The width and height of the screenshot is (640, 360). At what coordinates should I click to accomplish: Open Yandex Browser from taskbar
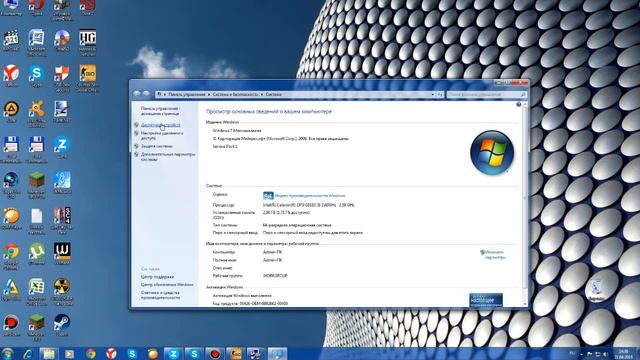tap(111, 354)
